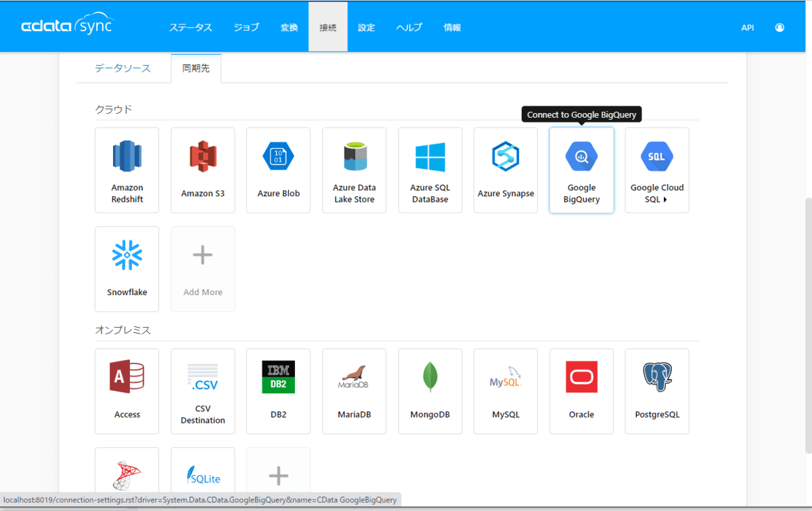Screen dimensions: 812x511
Task: Choose the MySQL destination tile
Action: pyautogui.click(x=505, y=391)
